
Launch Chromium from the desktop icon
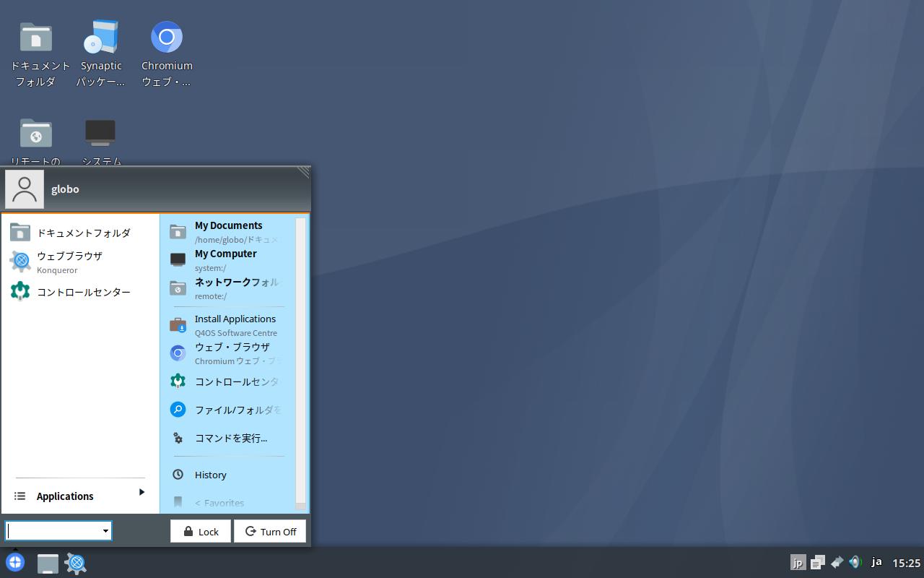tap(167, 38)
